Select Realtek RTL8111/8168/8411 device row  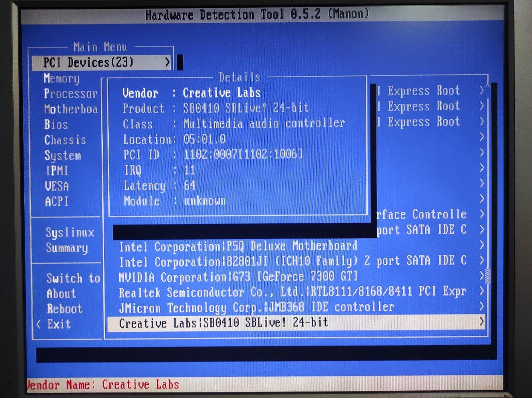(292, 292)
